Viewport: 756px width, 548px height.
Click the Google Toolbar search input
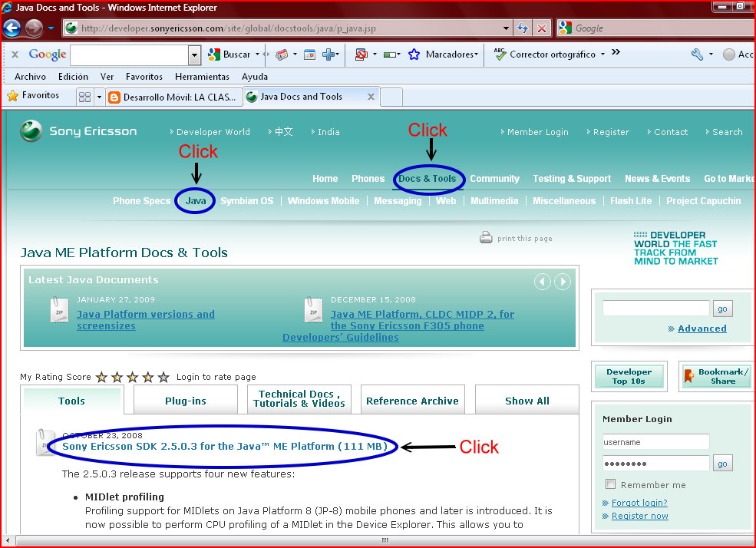pyautogui.click(x=129, y=55)
